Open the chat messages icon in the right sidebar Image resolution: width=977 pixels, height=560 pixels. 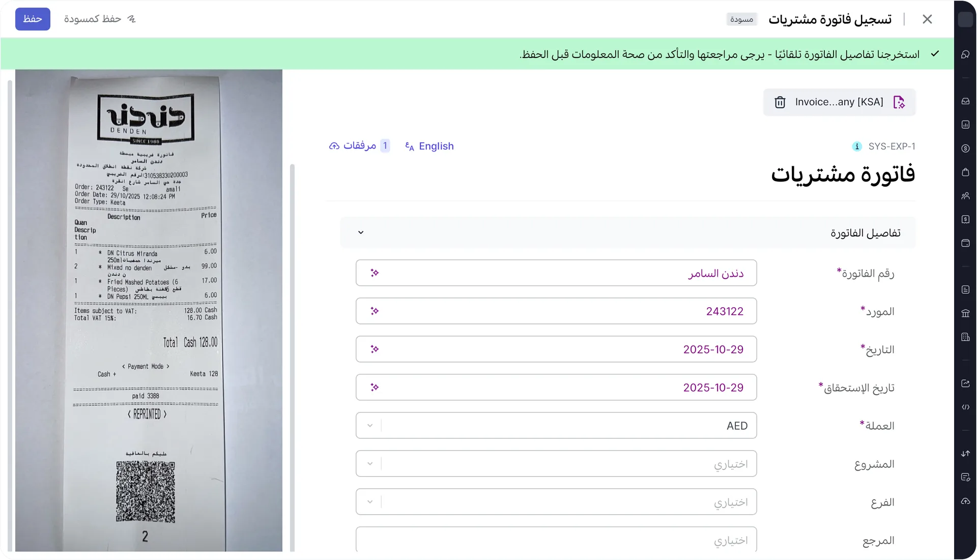coord(965,54)
